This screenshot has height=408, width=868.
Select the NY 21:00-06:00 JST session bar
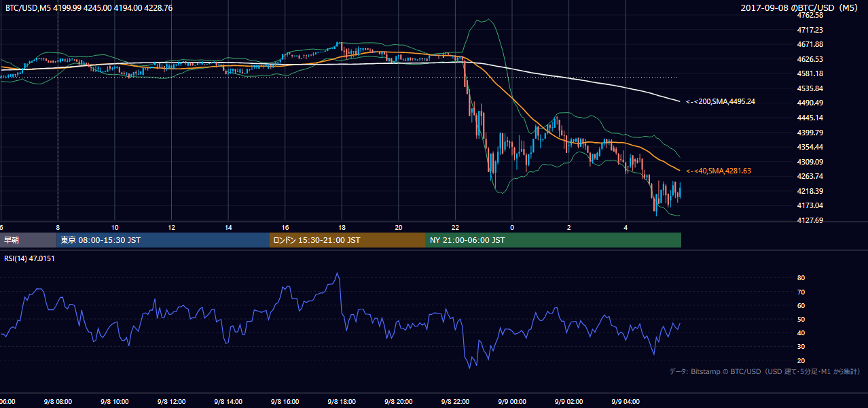pyautogui.click(x=554, y=240)
